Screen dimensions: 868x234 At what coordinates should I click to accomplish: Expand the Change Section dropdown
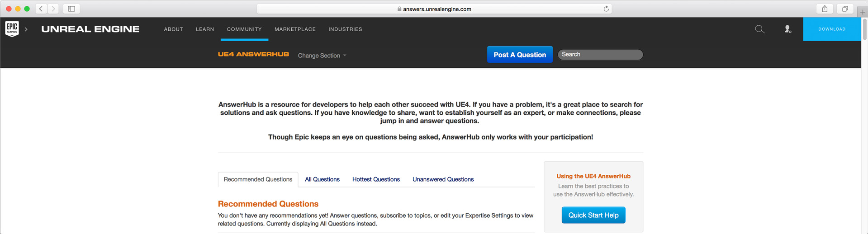coord(322,56)
